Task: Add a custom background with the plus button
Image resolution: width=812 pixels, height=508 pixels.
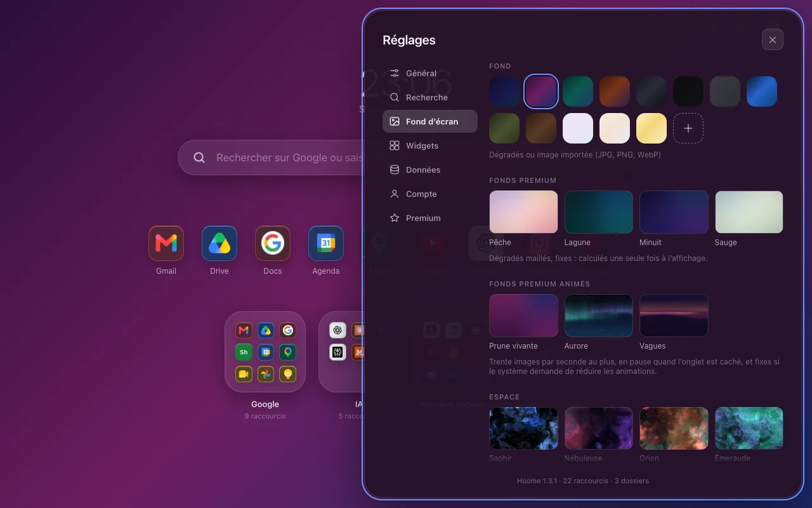Action: pyautogui.click(x=688, y=128)
